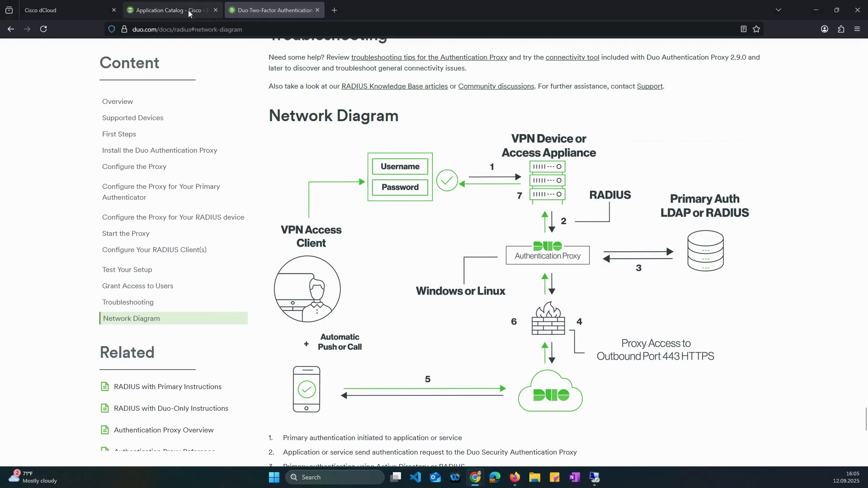The image size is (868, 488).
Task: Click the Support link
Action: coord(650,86)
